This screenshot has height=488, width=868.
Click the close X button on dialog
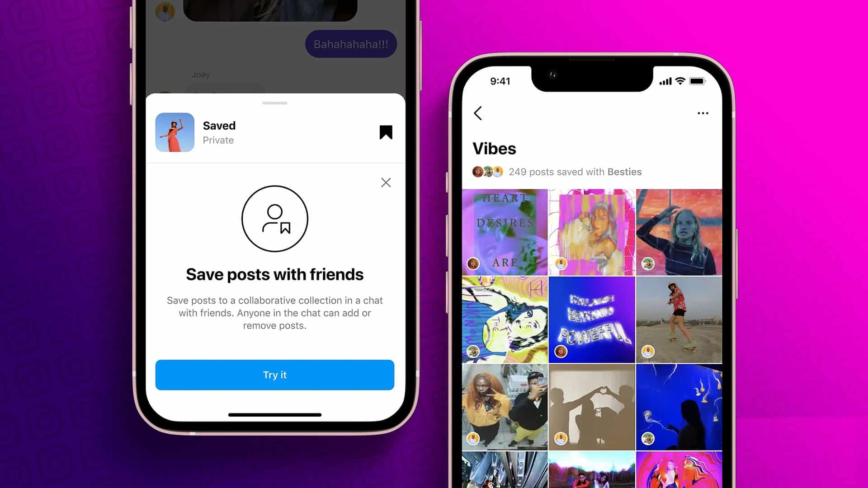(386, 183)
